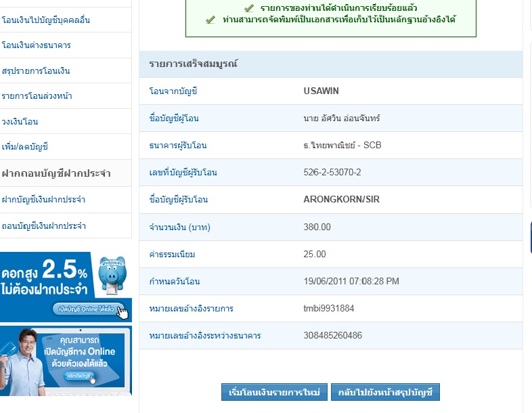The height and width of the screenshot is (413, 532).
Task: Click the hand cursor icon on 2.5% banner
Action: (x=122, y=311)
